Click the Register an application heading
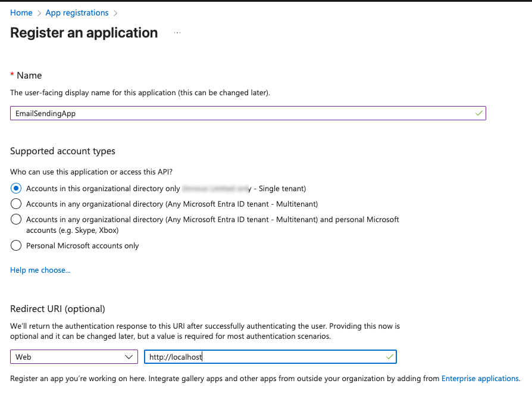Screen dimensions: 532x396 pyautogui.click(x=83, y=33)
